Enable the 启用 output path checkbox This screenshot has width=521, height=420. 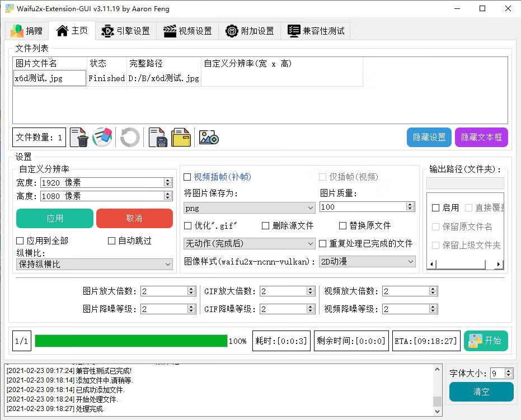pos(435,208)
